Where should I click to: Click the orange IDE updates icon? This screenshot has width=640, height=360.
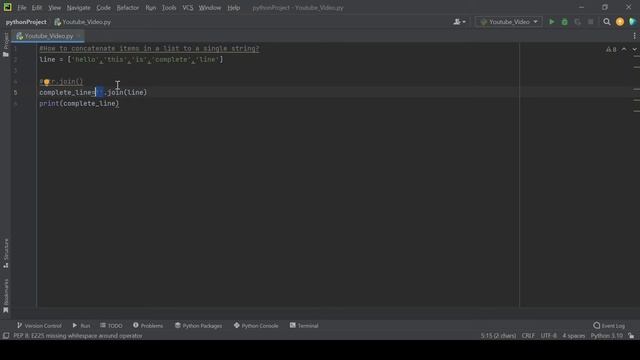(x=620, y=22)
